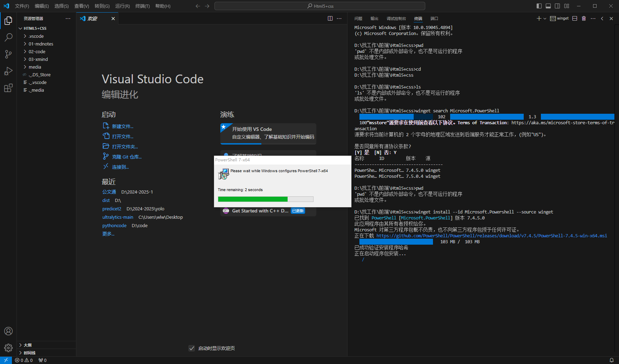
Task: Click the PowerShell installer progress bar
Action: 266,199
